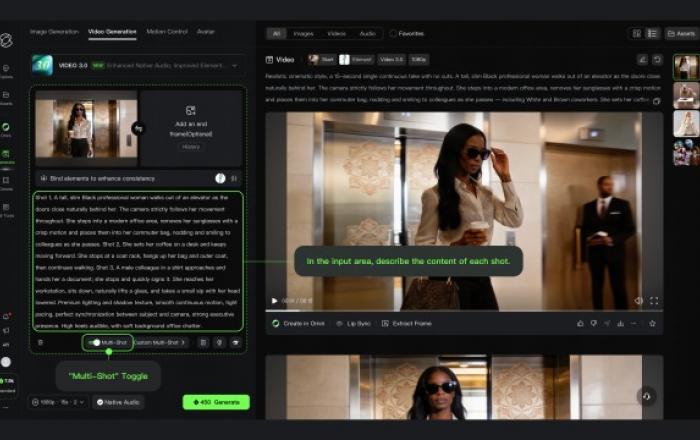Image resolution: width=700 pixels, height=440 pixels.
Task: Star the generated video as favorite
Action: [x=652, y=324]
